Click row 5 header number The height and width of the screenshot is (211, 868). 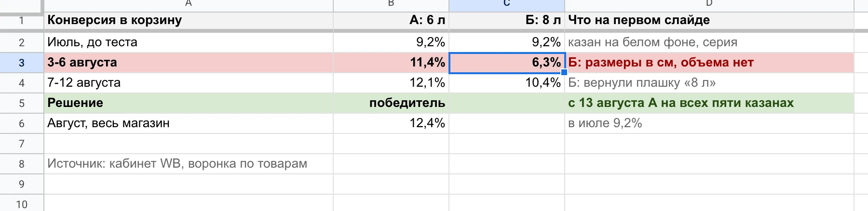22,103
